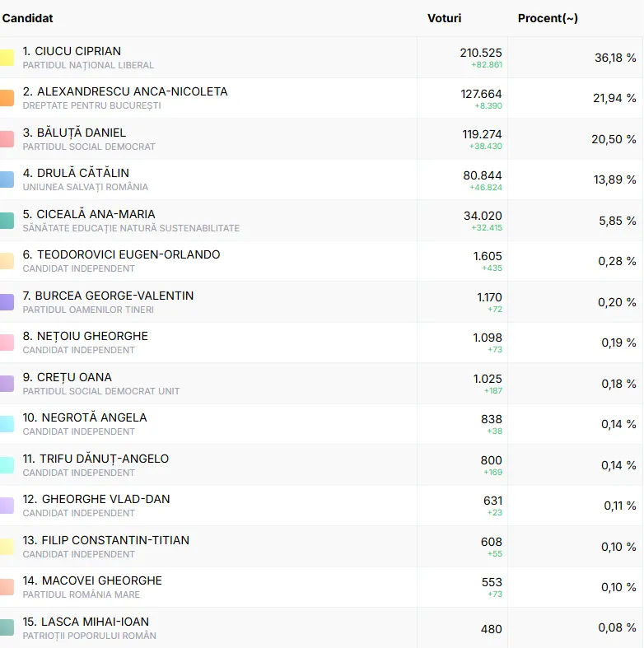The image size is (644, 648).
Task: Select the teal swatch for Ciceală Ana-Maria
Action: [7, 221]
